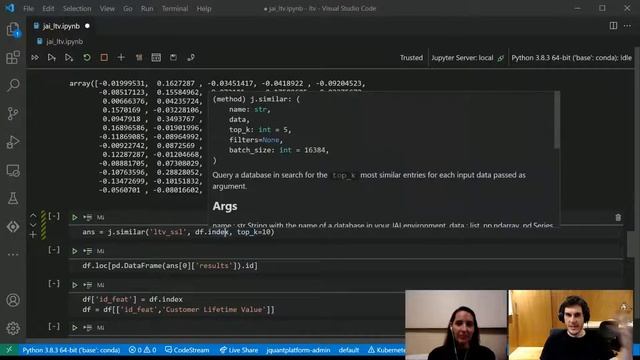Change j.similar cell to Markdown
This screenshot has height=360, width=640.
pos(100,218)
